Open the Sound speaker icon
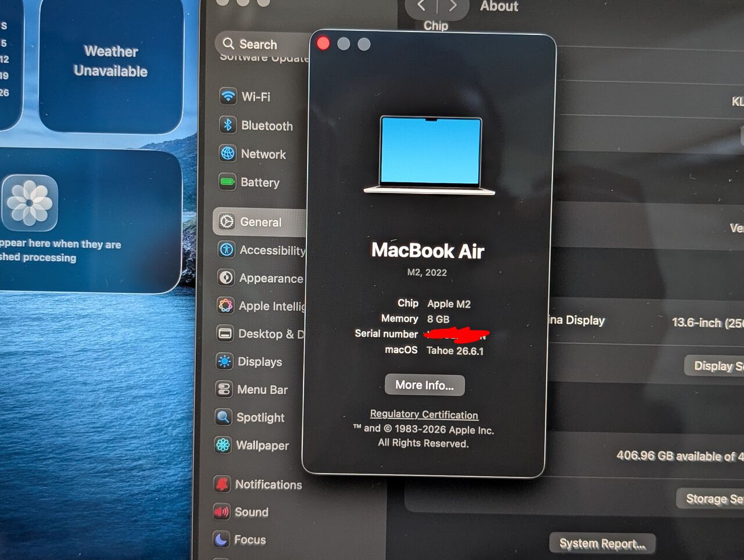The image size is (744, 560). pyautogui.click(x=221, y=512)
